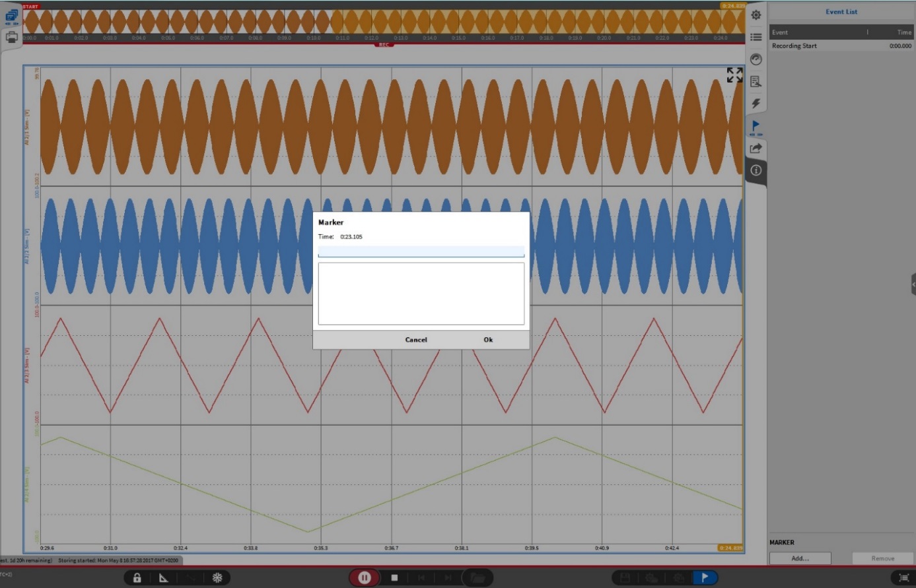Click the fullscreen expand arrows on chart
The height and width of the screenshot is (588, 916).
point(734,75)
